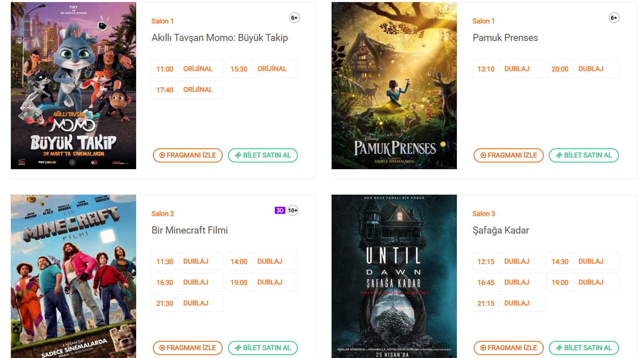Viewport: 644px width, 358px height.
Task: Watch the trailer for Akıllı Tavşan Momo
Action: coord(188,155)
